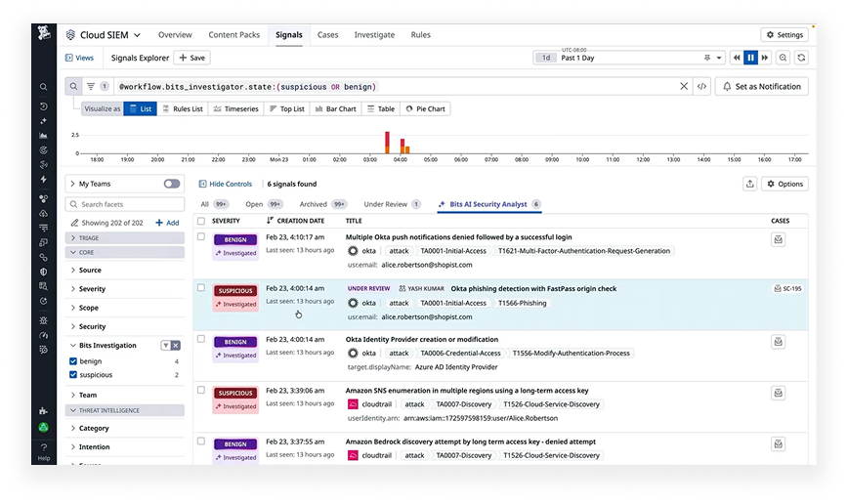The image size is (848, 504).
Task: Open the Content Packs tab
Action: click(234, 35)
